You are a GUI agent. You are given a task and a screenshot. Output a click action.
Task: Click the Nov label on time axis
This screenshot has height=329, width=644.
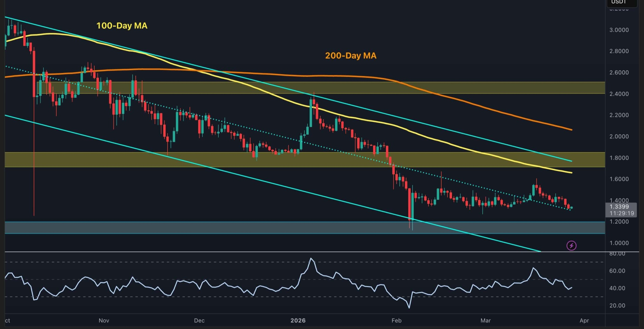(x=104, y=320)
